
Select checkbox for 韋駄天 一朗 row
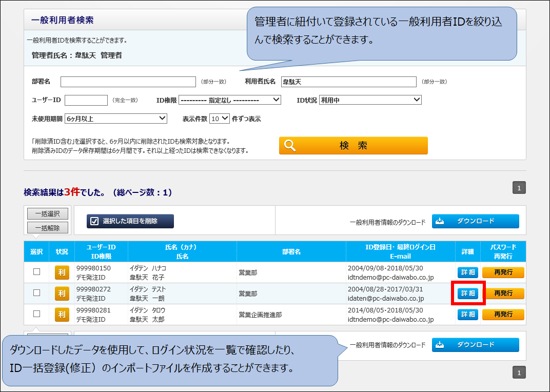[37, 293]
